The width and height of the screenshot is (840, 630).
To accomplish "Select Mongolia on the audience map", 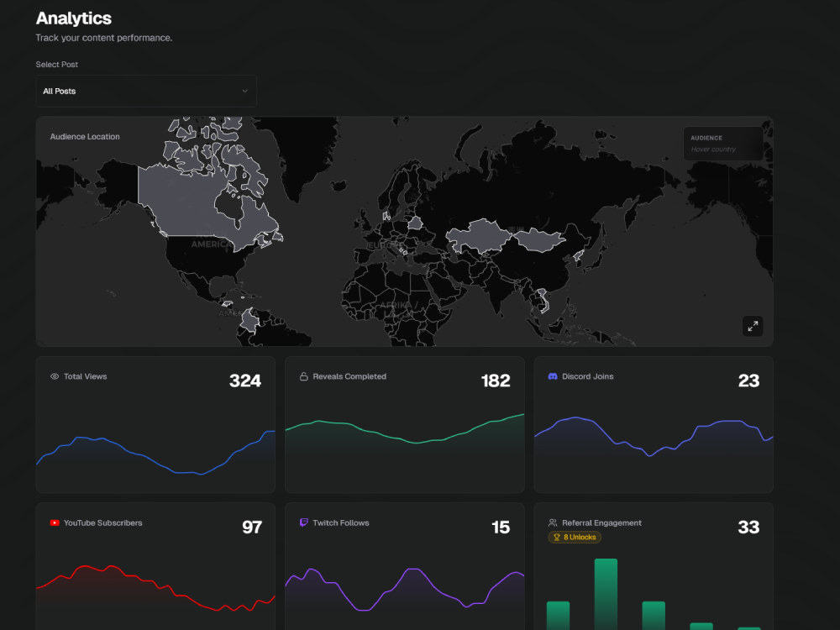I will click(538, 239).
